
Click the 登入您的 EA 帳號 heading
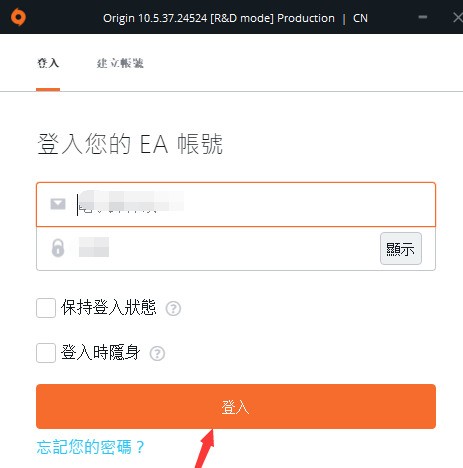pyautogui.click(x=130, y=144)
